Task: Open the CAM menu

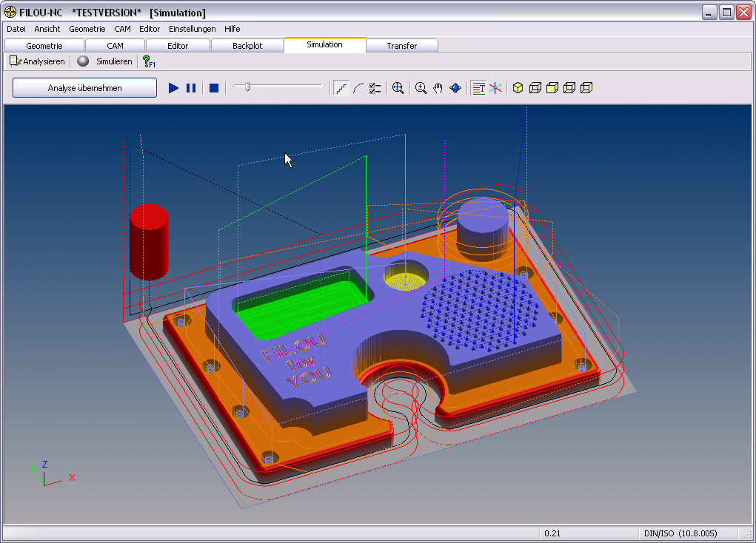Action: [122, 29]
